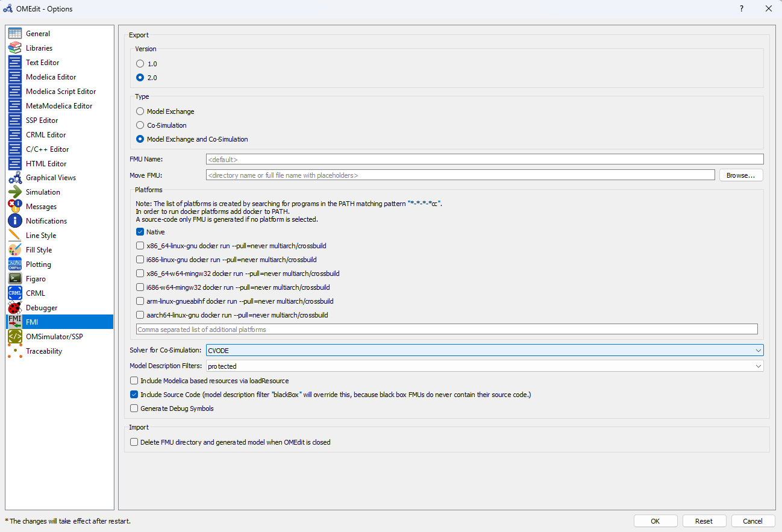Viewport: 782px width, 532px height.
Task: Confirm options with OK button
Action: [655, 521]
